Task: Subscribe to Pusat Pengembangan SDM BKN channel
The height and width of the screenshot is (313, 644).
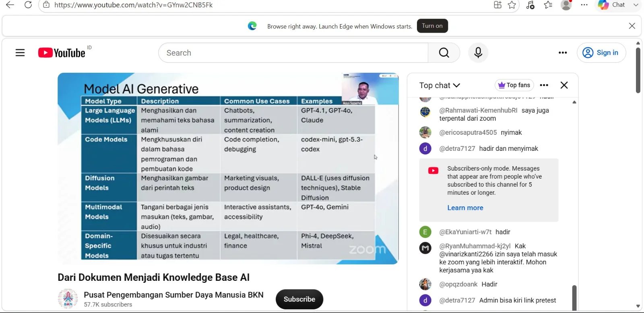Action: pyautogui.click(x=299, y=299)
